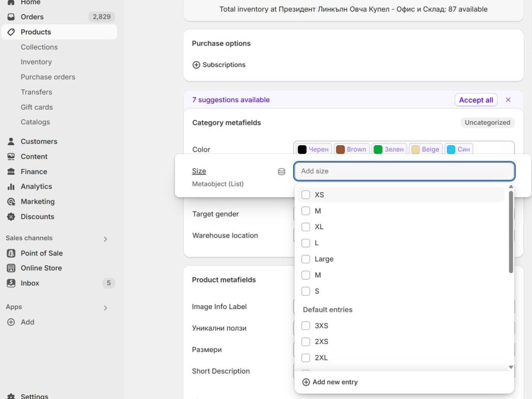Screen dimensions: 532x399
Task: Click the underlined Size metafield label
Action: coord(199,171)
